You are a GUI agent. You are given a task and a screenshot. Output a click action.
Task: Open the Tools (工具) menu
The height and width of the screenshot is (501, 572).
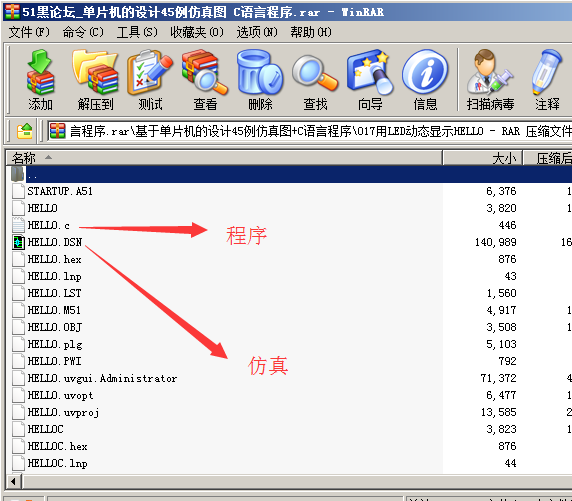[x=137, y=32]
